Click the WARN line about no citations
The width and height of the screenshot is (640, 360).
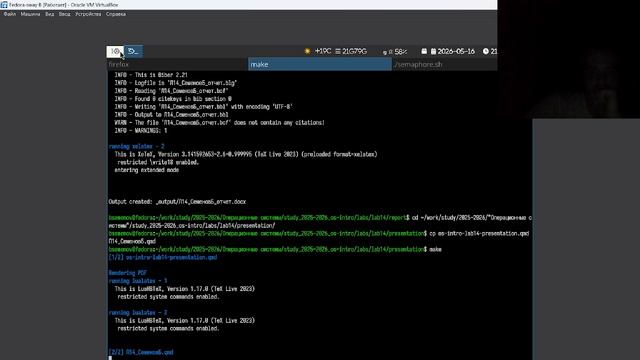220,123
